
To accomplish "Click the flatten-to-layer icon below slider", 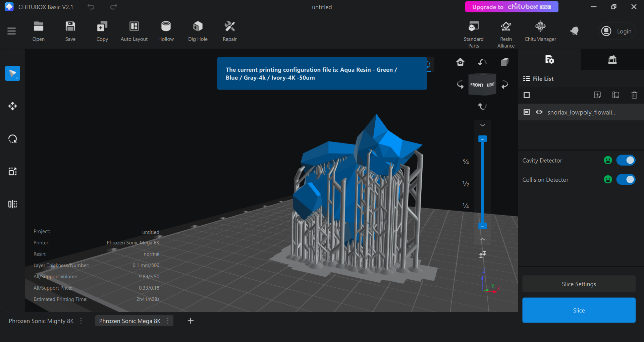I will pyautogui.click(x=482, y=254).
